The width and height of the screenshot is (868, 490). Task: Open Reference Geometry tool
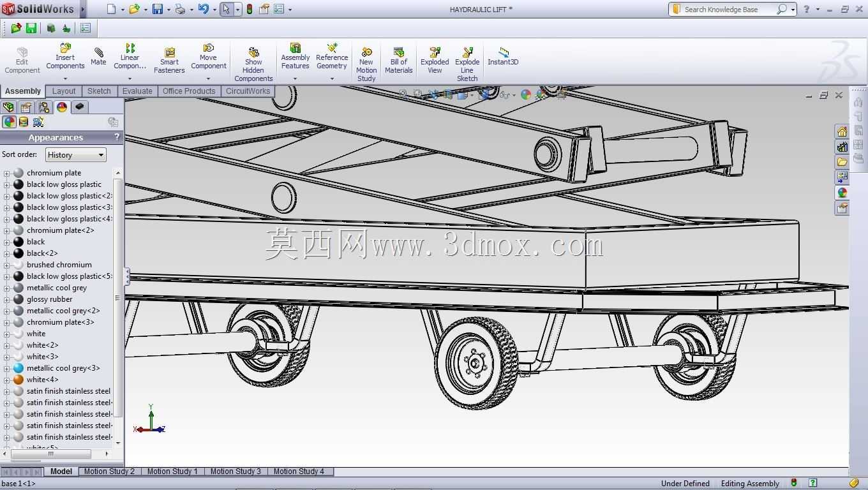(331, 56)
